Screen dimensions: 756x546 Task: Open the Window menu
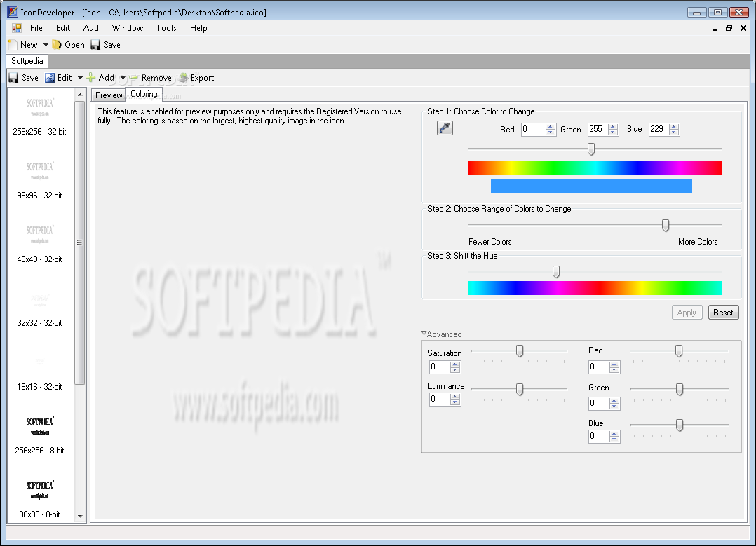(128, 28)
